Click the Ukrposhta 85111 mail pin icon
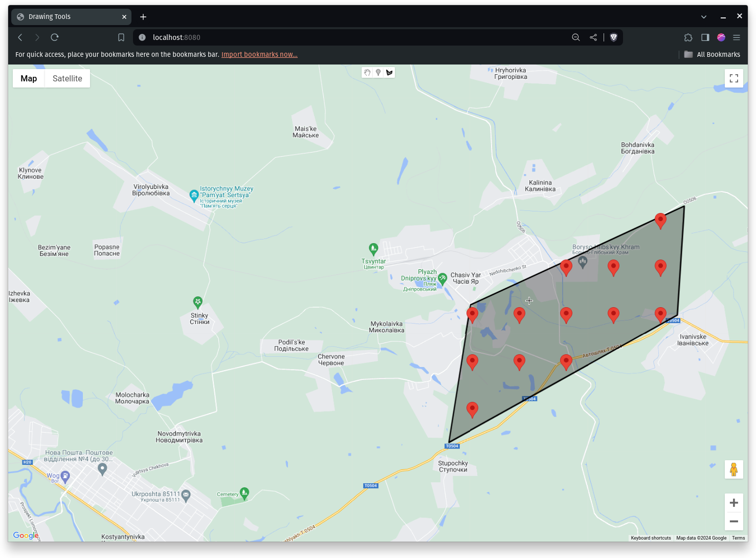 [x=186, y=495]
